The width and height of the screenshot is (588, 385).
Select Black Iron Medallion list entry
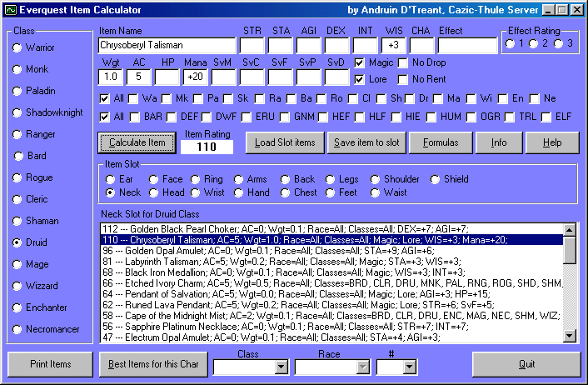(331, 272)
